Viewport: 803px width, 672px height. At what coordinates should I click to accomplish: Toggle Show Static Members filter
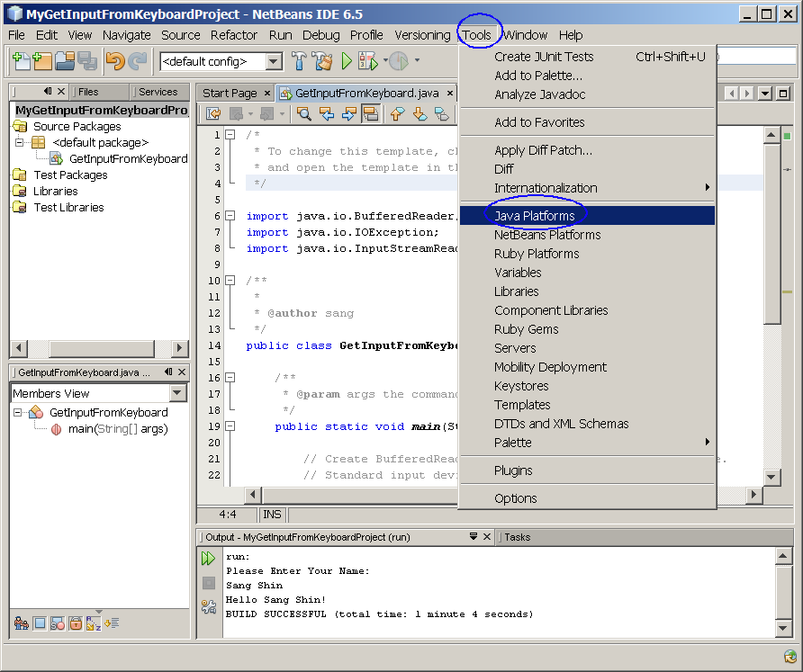point(58,623)
